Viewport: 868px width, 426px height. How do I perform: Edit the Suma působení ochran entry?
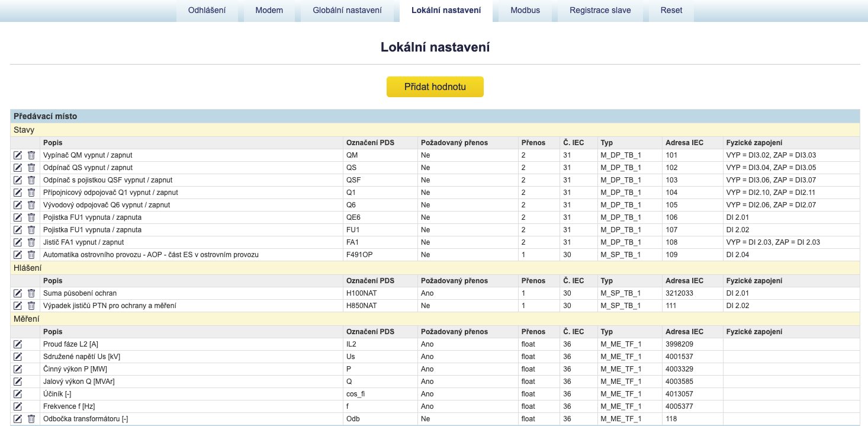click(18, 293)
